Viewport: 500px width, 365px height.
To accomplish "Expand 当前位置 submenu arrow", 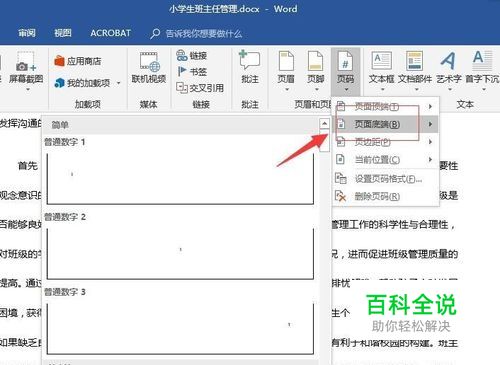I will pos(430,160).
